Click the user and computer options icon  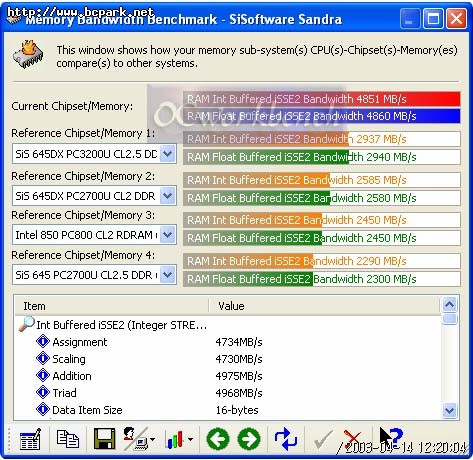click(x=136, y=439)
